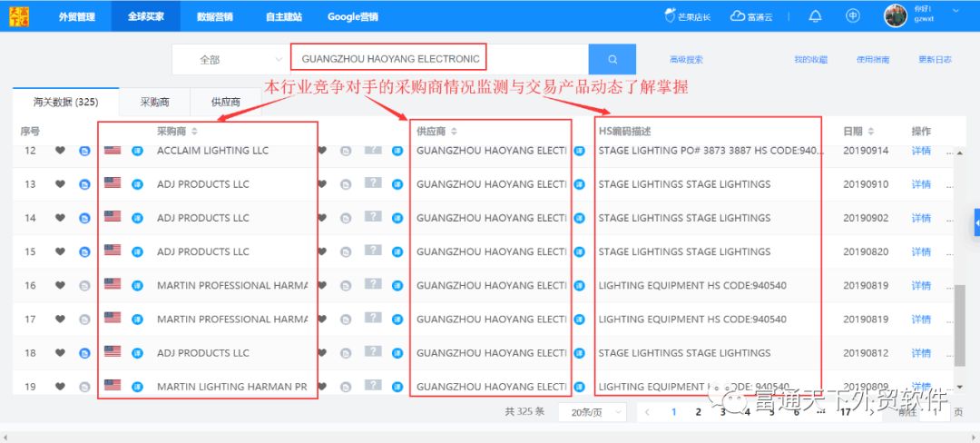Favorite row 17 with heart icon

(60, 319)
